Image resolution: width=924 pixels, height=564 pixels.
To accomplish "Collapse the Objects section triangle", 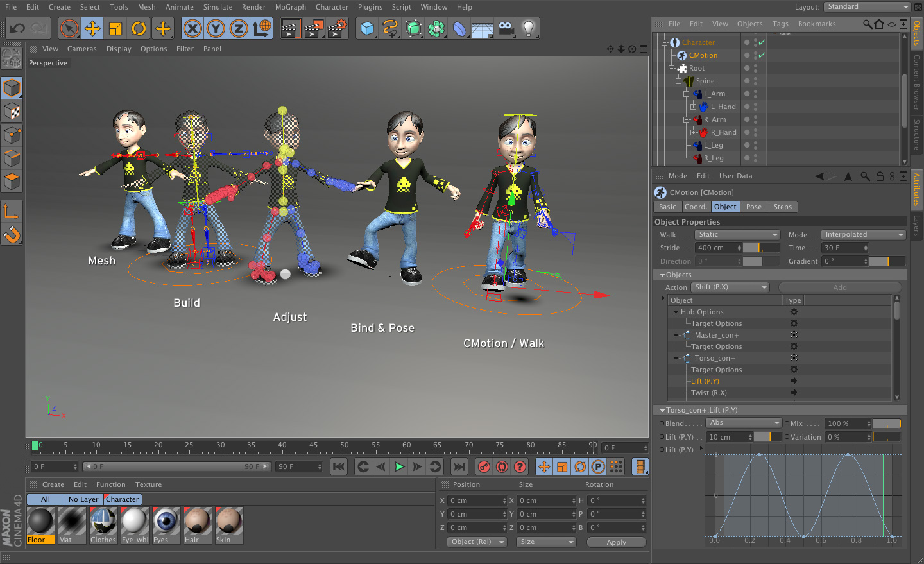I will tap(662, 275).
